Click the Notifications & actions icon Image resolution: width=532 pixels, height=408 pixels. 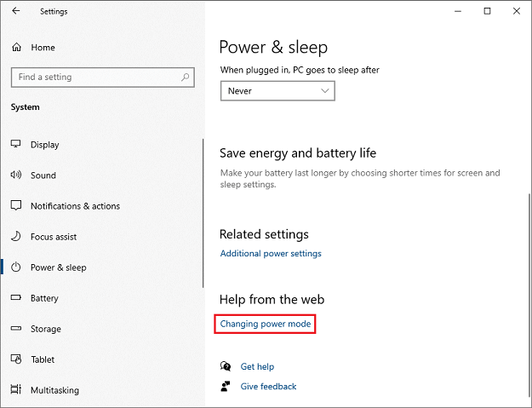coord(15,206)
